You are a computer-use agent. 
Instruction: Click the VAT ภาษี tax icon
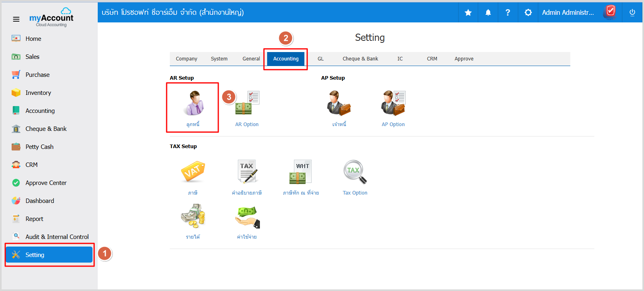click(193, 172)
